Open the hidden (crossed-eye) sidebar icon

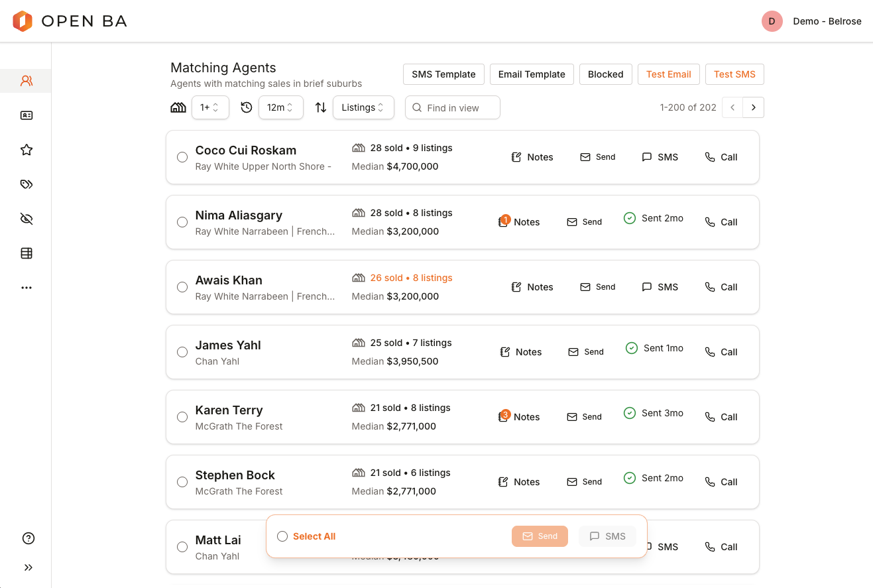pyautogui.click(x=27, y=219)
